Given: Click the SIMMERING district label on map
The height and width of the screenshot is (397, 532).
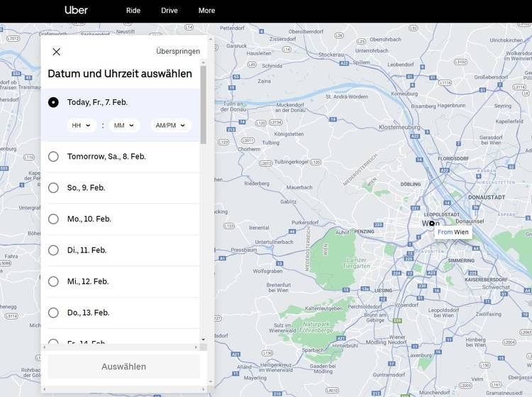Looking at the screenshot, I should 461,260.
